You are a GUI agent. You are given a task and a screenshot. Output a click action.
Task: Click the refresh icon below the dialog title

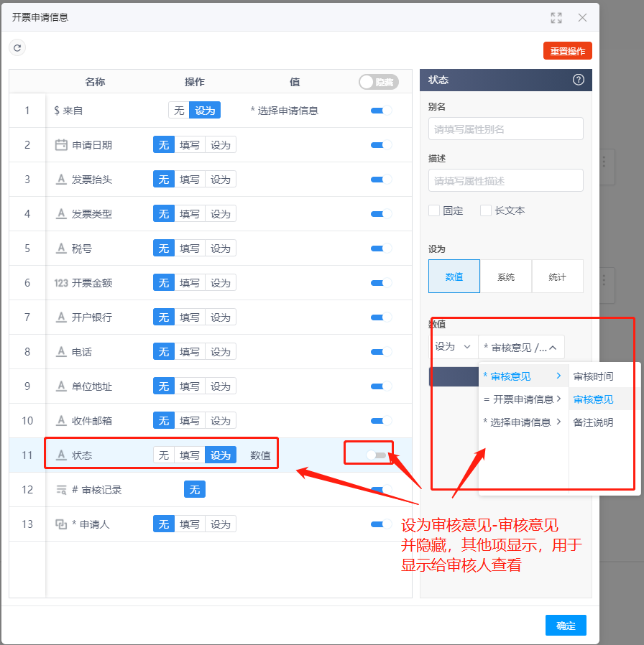[x=17, y=47]
